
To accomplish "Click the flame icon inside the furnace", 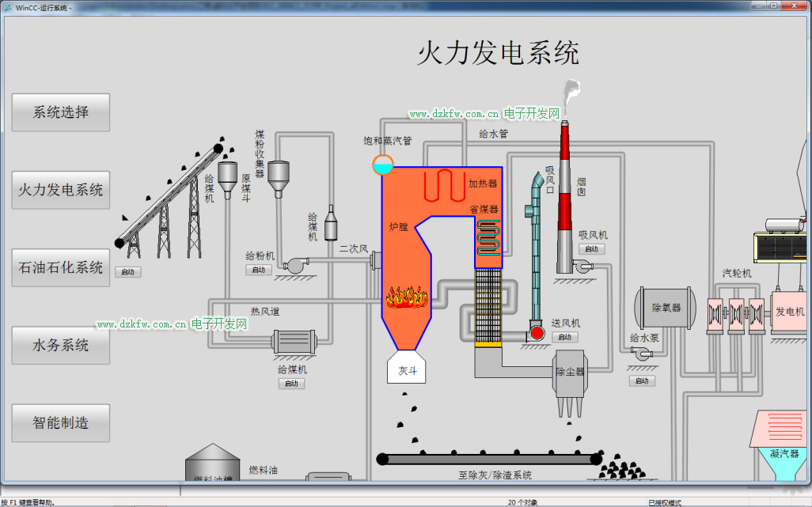I will point(407,297).
